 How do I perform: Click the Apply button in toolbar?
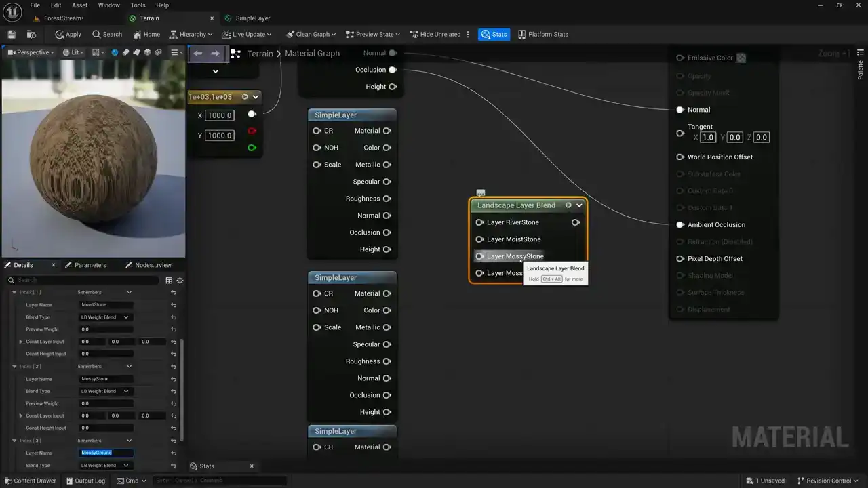[68, 34]
